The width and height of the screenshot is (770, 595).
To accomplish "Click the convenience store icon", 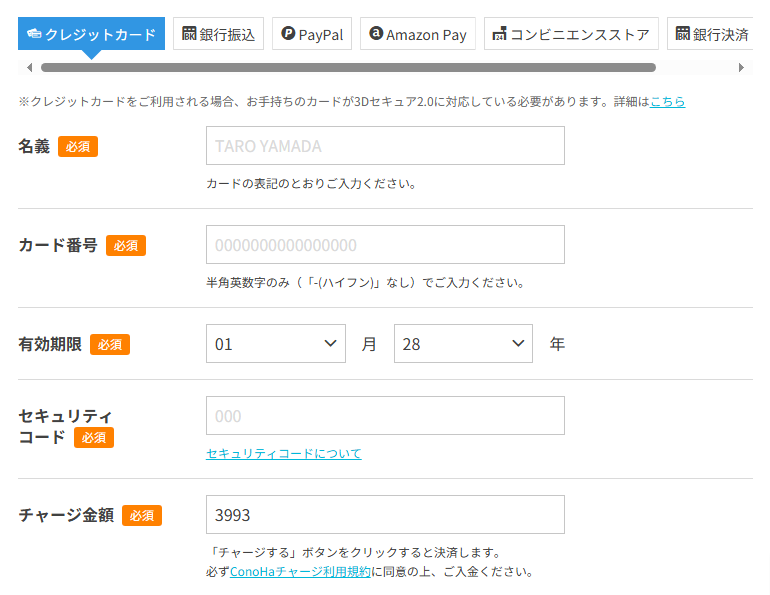I will click(499, 35).
